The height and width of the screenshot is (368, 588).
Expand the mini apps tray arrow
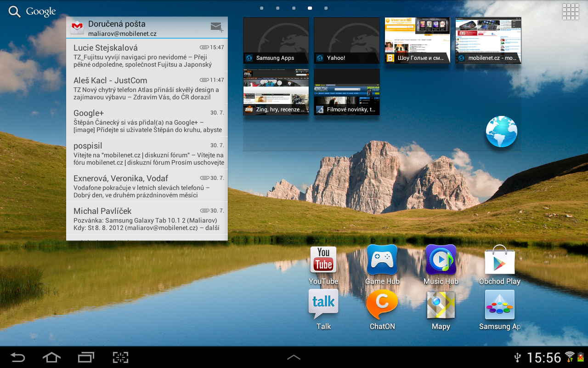click(x=294, y=357)
